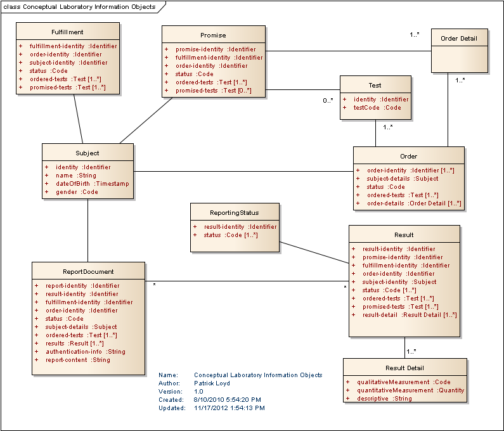Click authentication-info attribute in ReportDocument

(x=85, y=352)
